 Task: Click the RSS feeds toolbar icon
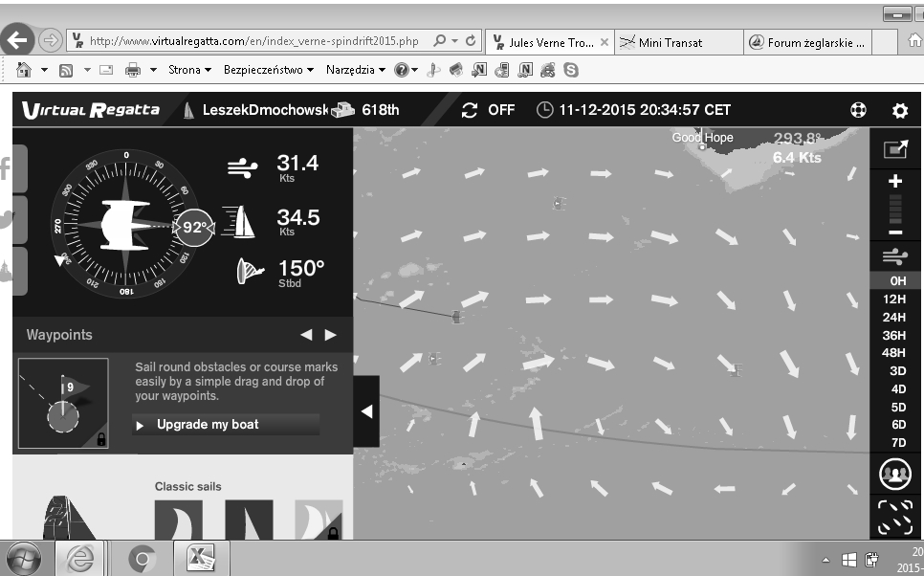66,70
